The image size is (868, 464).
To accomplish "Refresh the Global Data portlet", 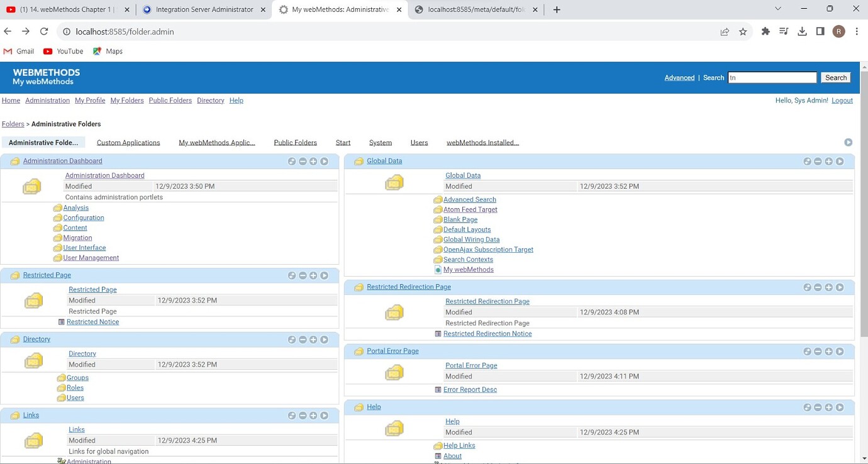I will 807,162.
